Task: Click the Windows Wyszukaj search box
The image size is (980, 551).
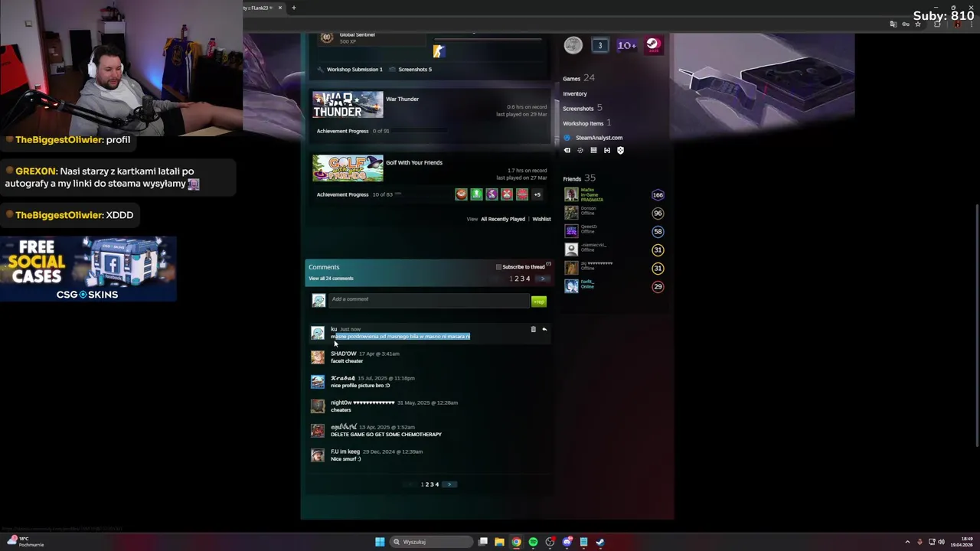Action: pyautogui.click(x=431, y=542)
